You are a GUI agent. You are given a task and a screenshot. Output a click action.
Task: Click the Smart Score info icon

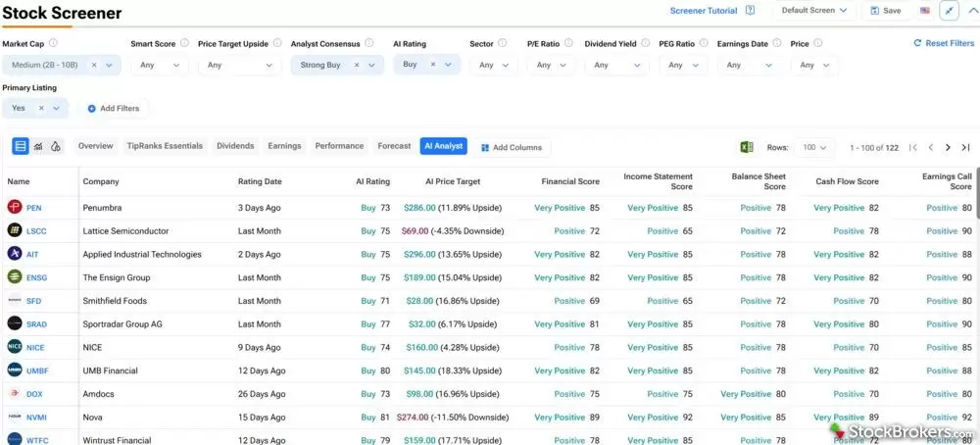[184, 43]
